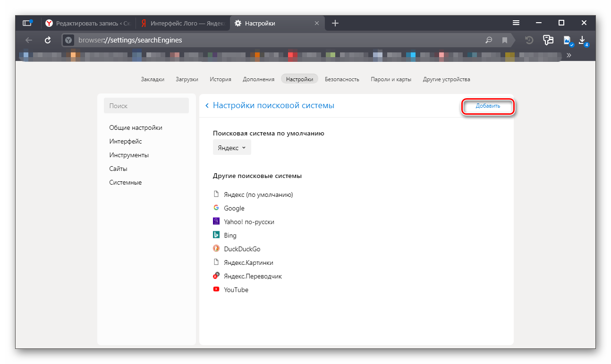Open Общие настройки in the sidebar

136,127
